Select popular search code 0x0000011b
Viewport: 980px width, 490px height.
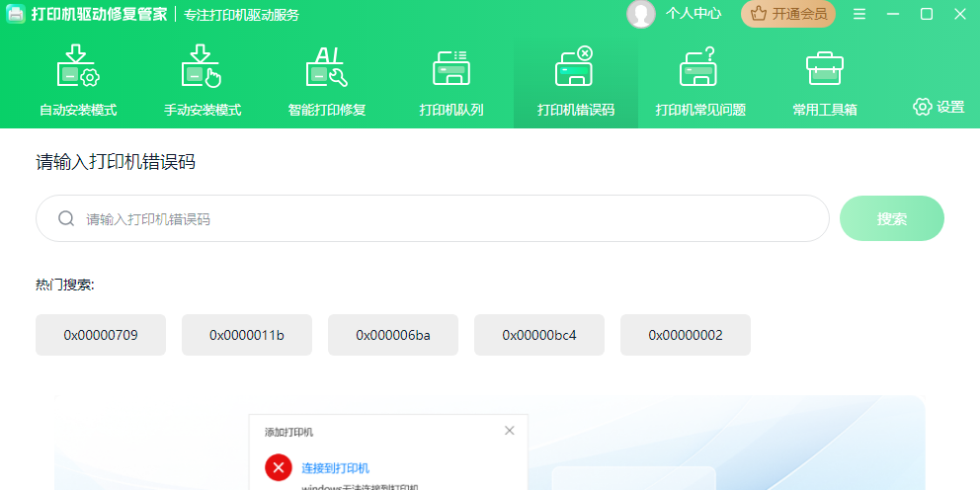click(247, 335)
